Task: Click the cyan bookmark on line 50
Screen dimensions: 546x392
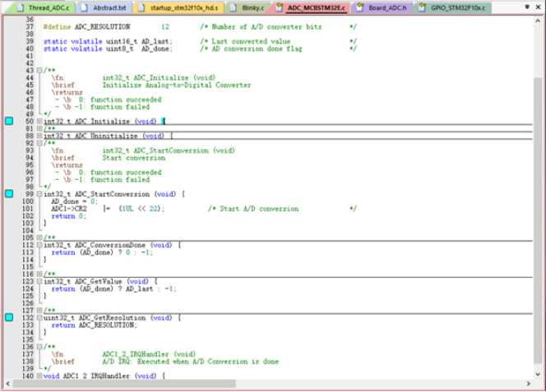Action: [9, 121]
